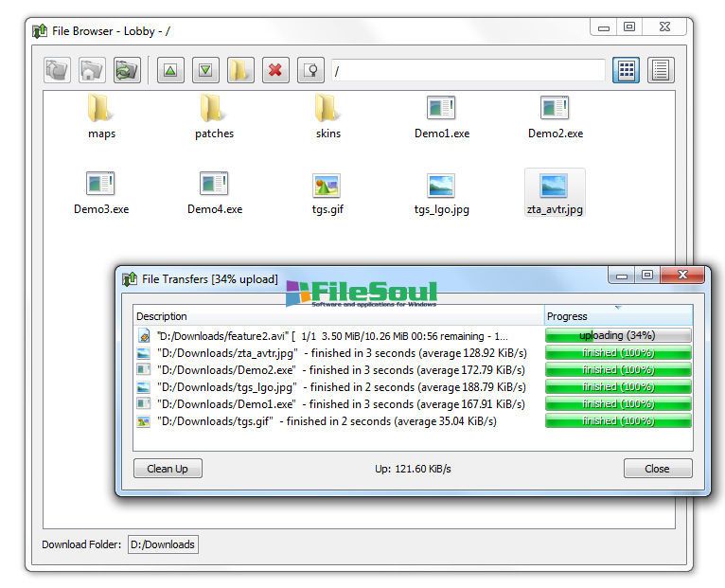
Task: Click the home folder toolbar icon
Action: [x=91, y=70]
